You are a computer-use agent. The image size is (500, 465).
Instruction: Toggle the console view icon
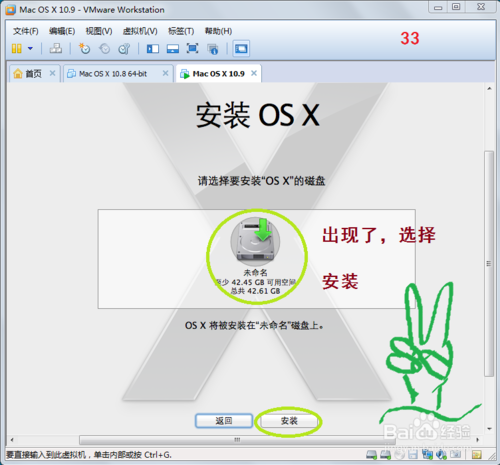241,49
